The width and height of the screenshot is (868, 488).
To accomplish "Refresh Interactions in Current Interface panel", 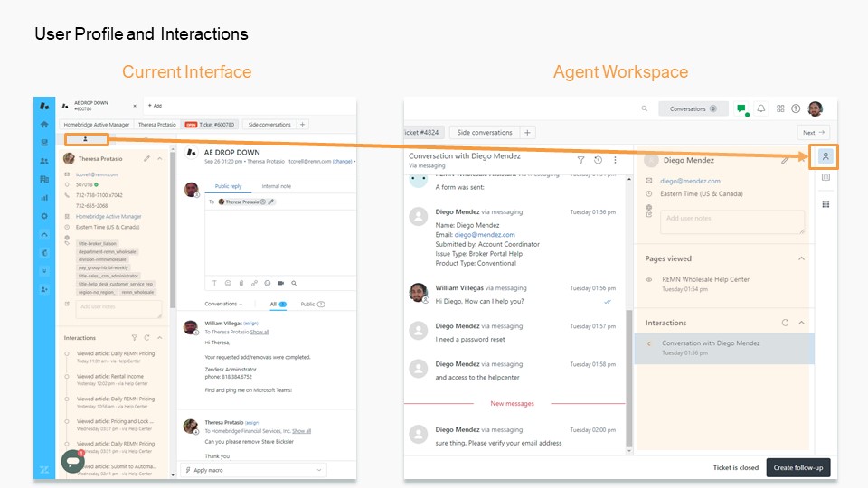I will click(146, 337).
